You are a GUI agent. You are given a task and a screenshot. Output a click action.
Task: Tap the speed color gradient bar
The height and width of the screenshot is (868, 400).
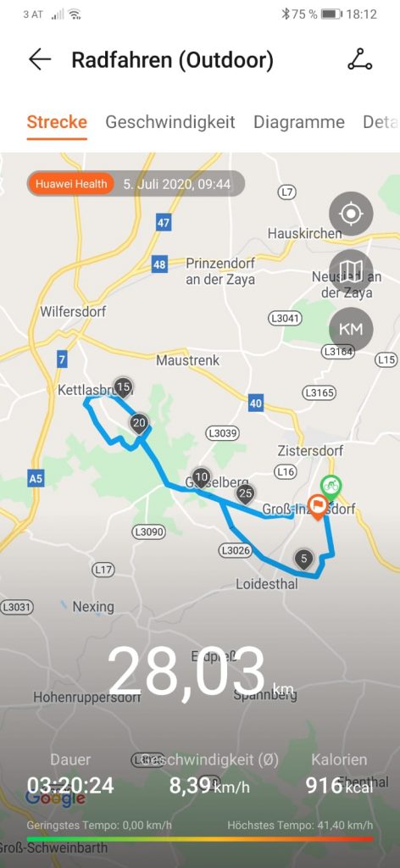(200, 839)
